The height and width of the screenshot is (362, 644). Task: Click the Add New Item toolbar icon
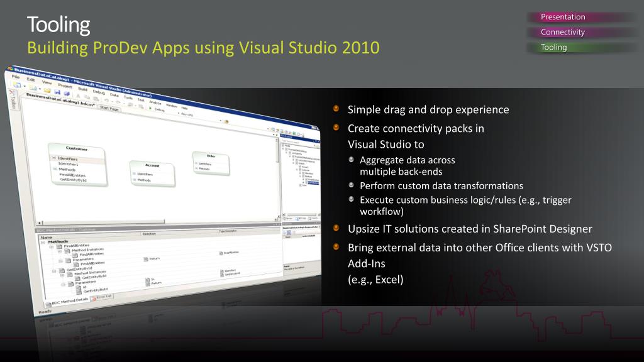[x=33, y=88]
